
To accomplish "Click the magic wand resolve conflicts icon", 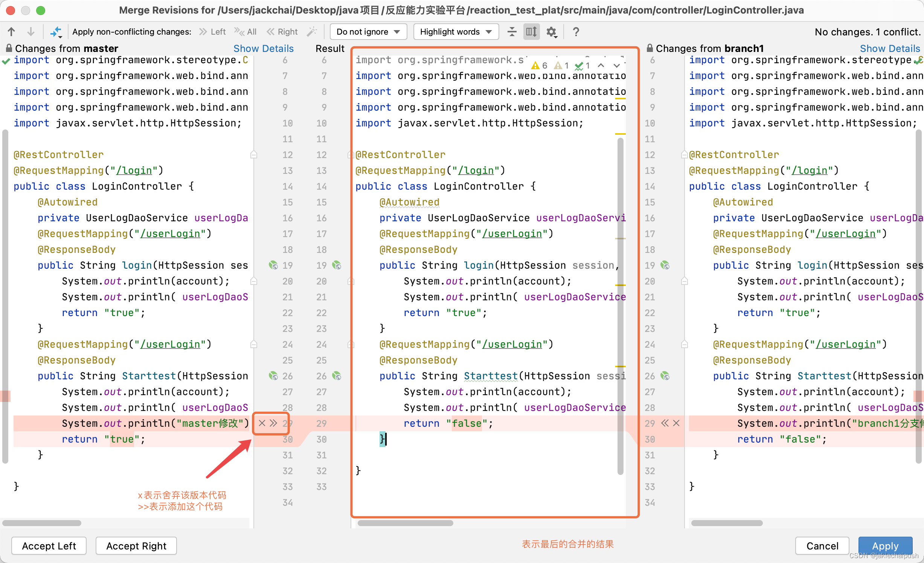I will point(312,32).
